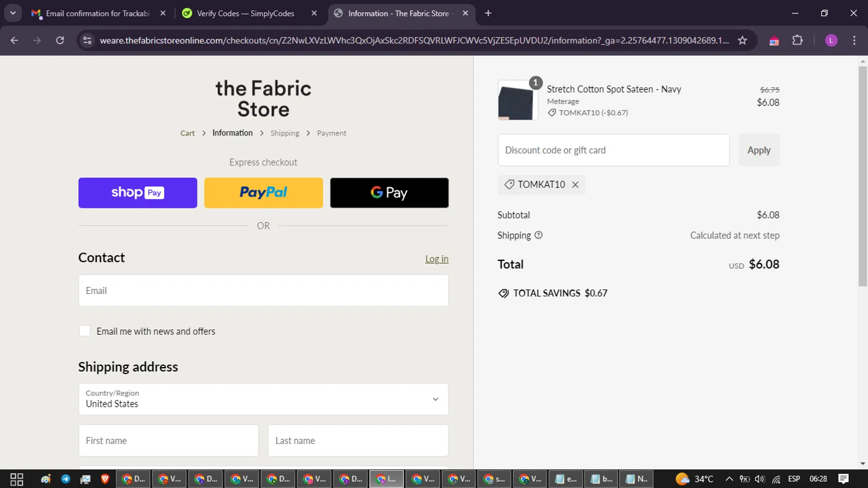Open the Extensions puzzle icon
The image size is (868, 488).
click(x=797, y=41)
